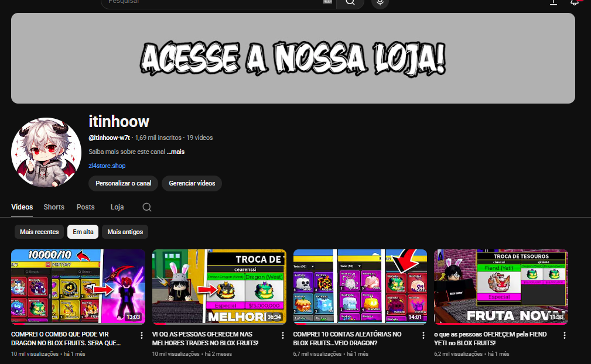Open thumbnail of 36:34 TROCA DE video
The image size is (591, 364).
tap(220, 286)
